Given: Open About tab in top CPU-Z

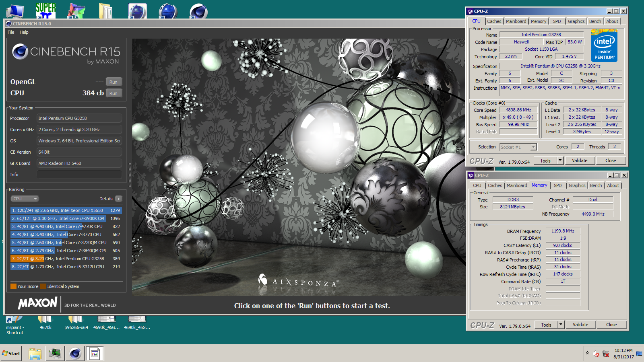Looking at the screenshot, I should point(612,21).
